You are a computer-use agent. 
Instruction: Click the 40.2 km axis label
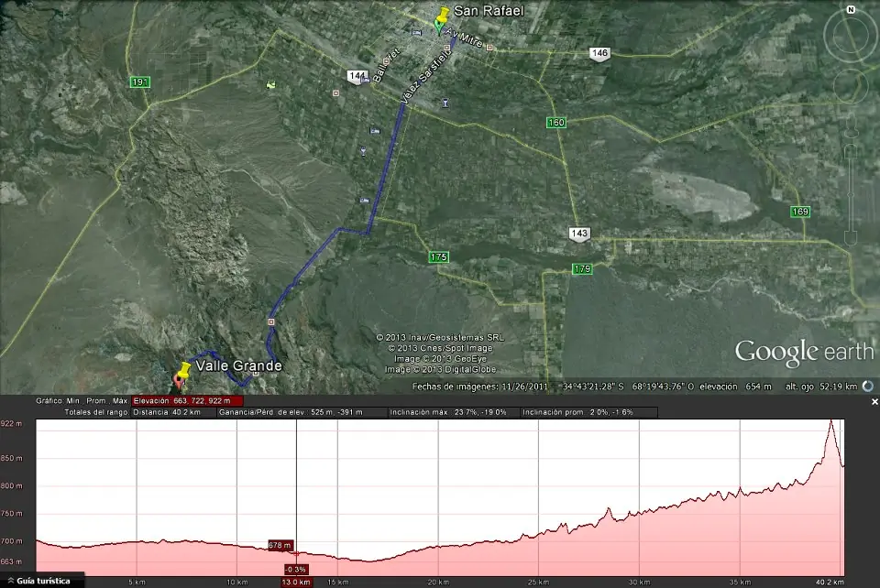830,583
